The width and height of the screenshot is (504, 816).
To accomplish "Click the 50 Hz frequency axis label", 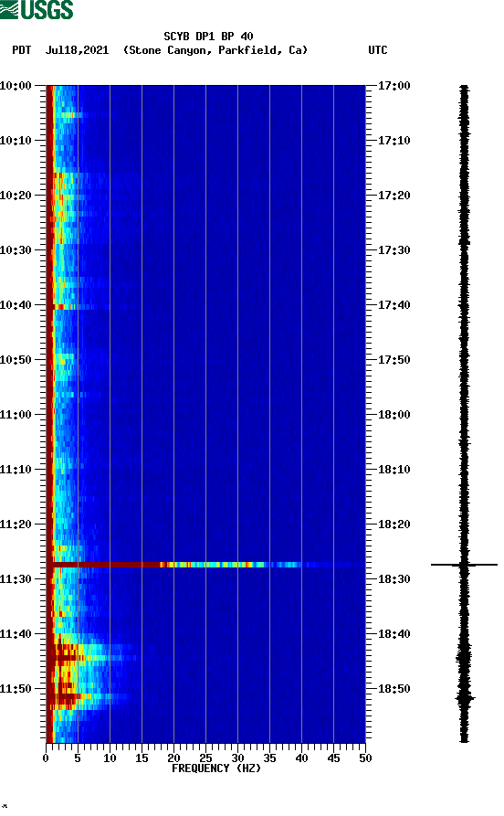I will tap(365, 758).
